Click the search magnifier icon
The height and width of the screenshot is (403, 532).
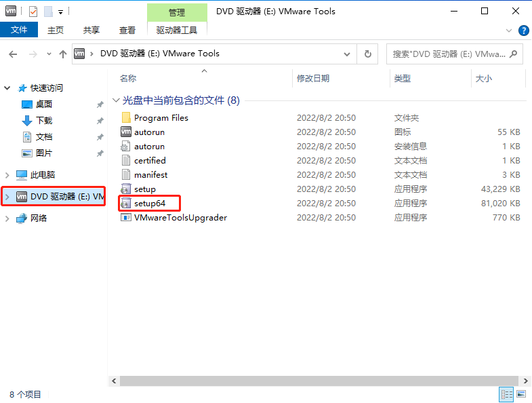click(x=514, y=54)
